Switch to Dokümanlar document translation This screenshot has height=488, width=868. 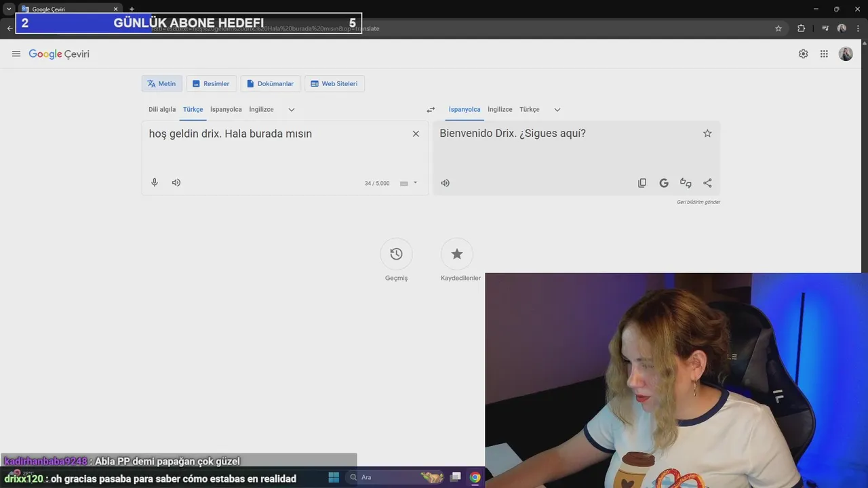(271, 83)
